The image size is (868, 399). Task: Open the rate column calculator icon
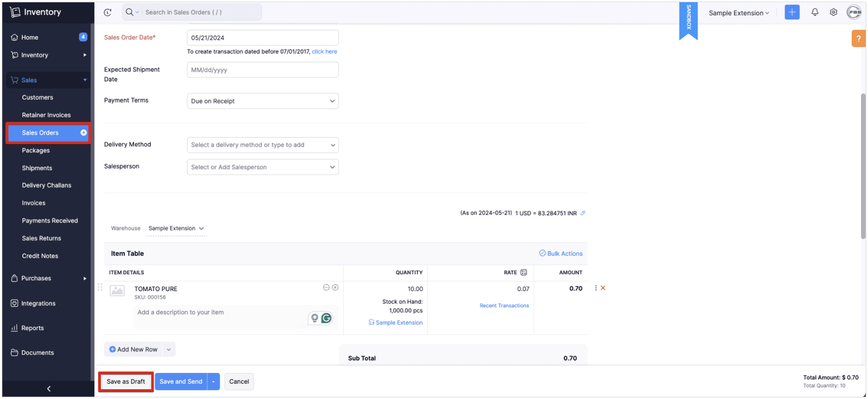pyautogui.click(x=524, y=272)
